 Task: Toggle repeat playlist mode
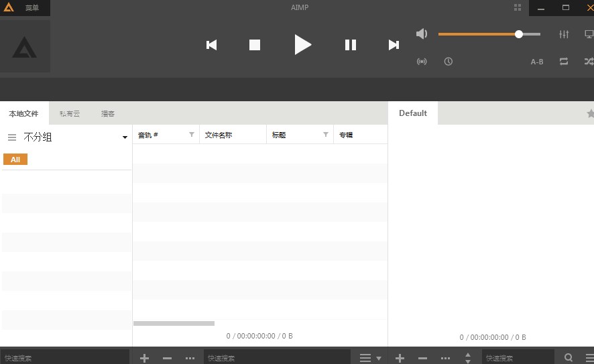coord(564,62)
